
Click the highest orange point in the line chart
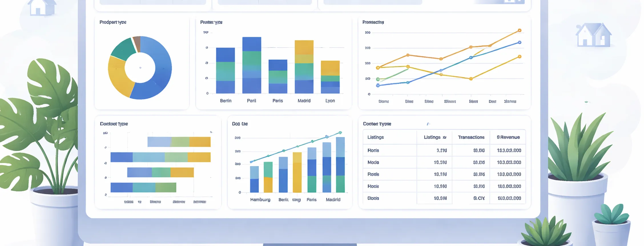point(520,30)
